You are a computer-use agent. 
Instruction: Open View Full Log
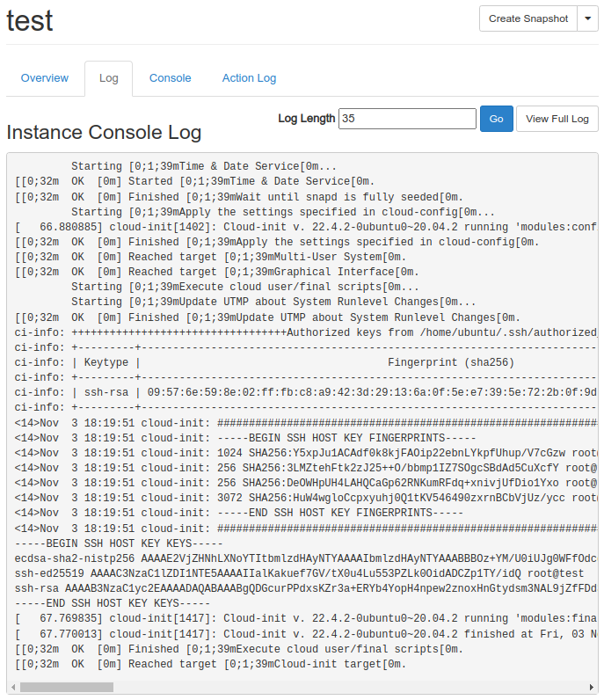click(x=557, y=119)
